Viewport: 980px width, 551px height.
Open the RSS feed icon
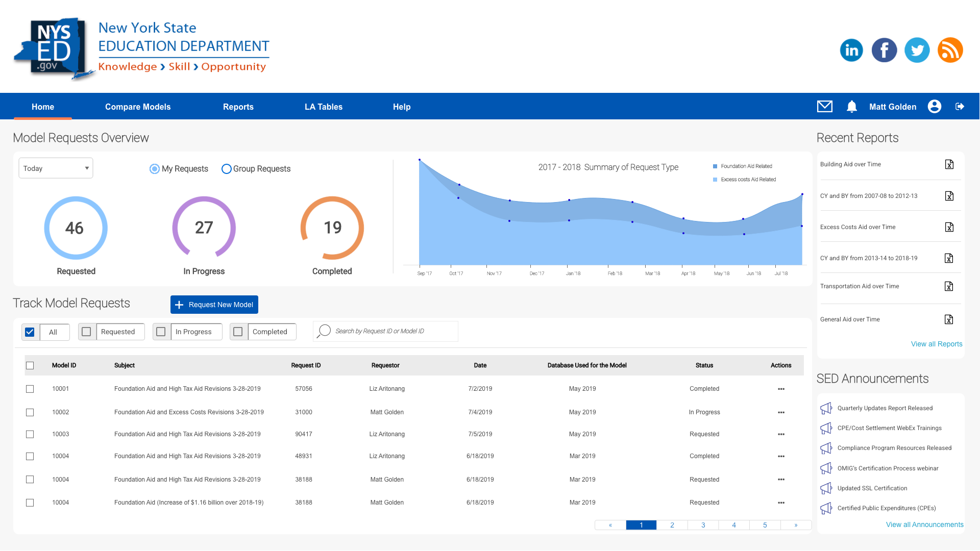point(950,50)
